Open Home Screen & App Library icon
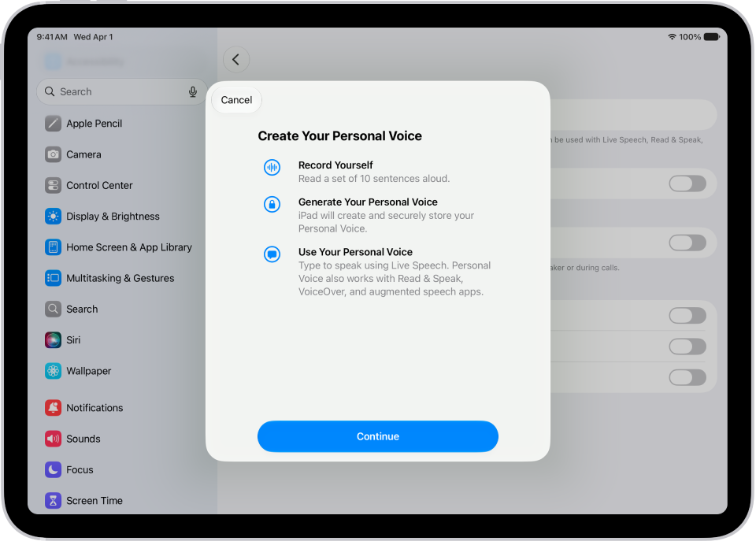This screenshot has height=545, width=756. pos(53,247)
